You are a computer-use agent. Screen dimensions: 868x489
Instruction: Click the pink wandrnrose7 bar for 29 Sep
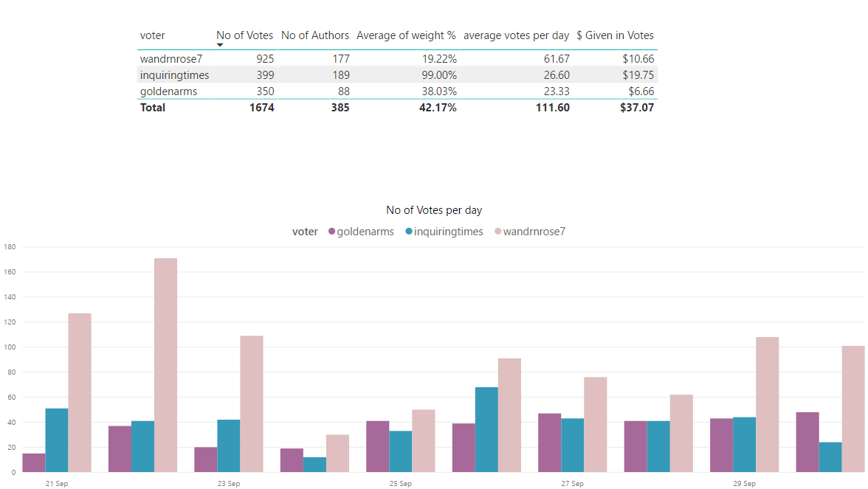(767, 404)
